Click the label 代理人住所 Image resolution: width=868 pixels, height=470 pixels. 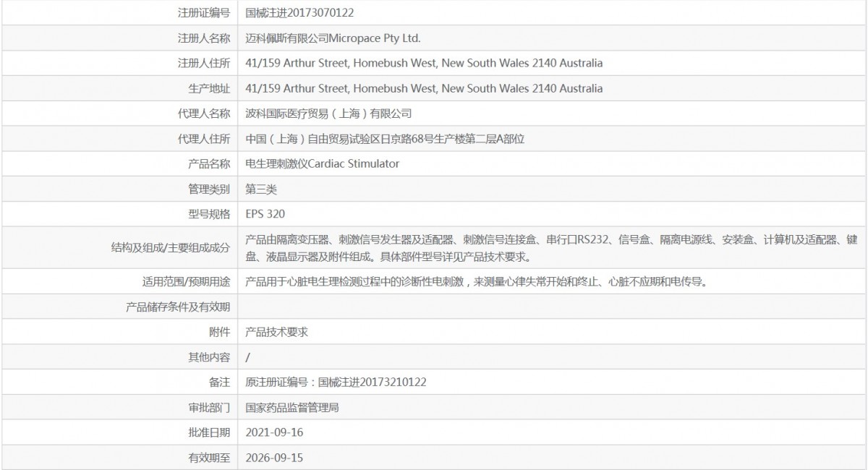coord(204,139)
